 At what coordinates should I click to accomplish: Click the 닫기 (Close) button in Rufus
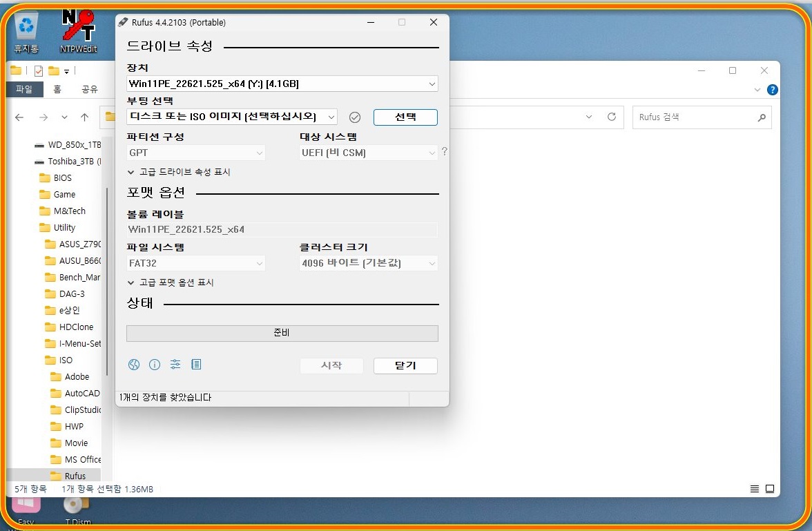tap(405, 365)
